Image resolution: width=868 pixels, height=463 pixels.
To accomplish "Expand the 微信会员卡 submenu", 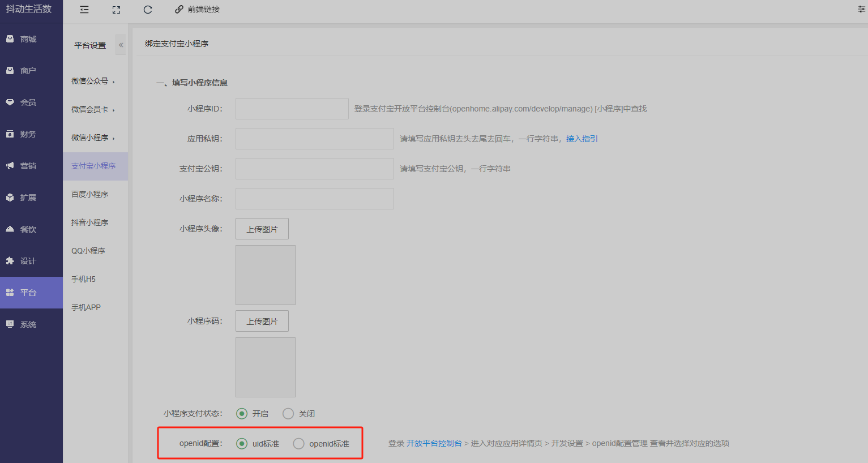I will coord(93,109).
